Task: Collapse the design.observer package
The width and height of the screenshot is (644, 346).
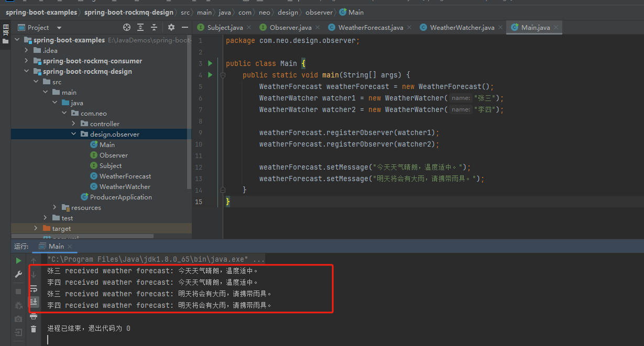Action: (73, 134)
